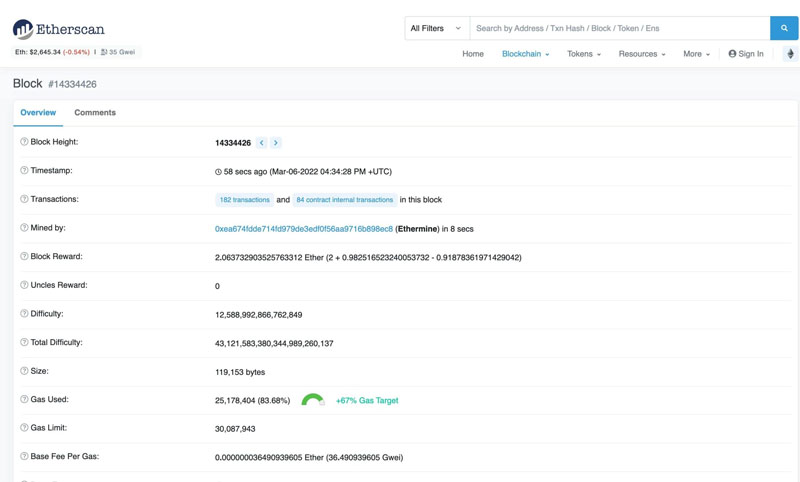Click the Block #14334426 heading
Image resolution: width=800 pixels, height=482 pixels.
coord(55,84)
